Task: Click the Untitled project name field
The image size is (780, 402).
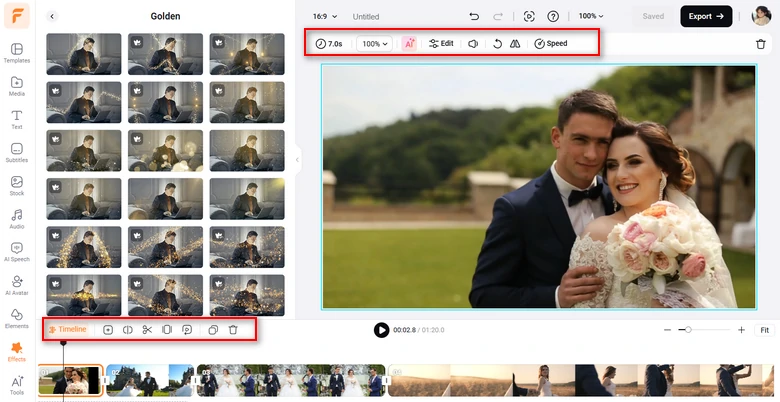Action: click(366, 17)
